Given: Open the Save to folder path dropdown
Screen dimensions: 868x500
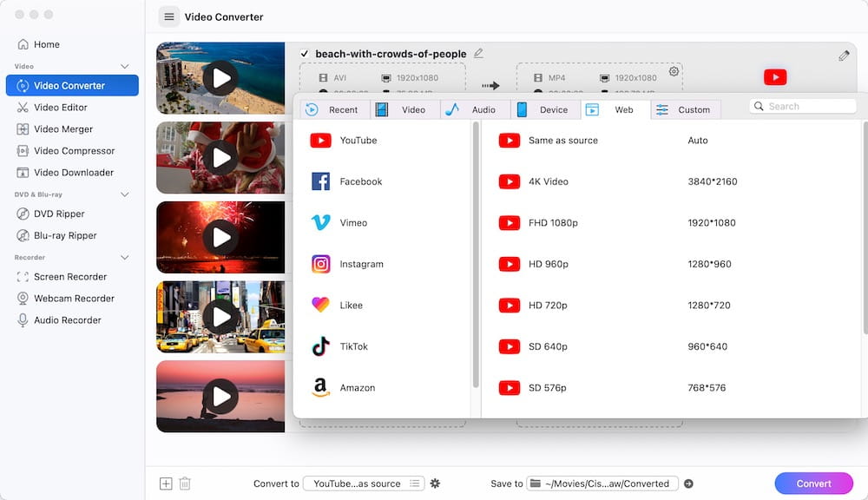Looking at the screenshot, I should point(602,484).
